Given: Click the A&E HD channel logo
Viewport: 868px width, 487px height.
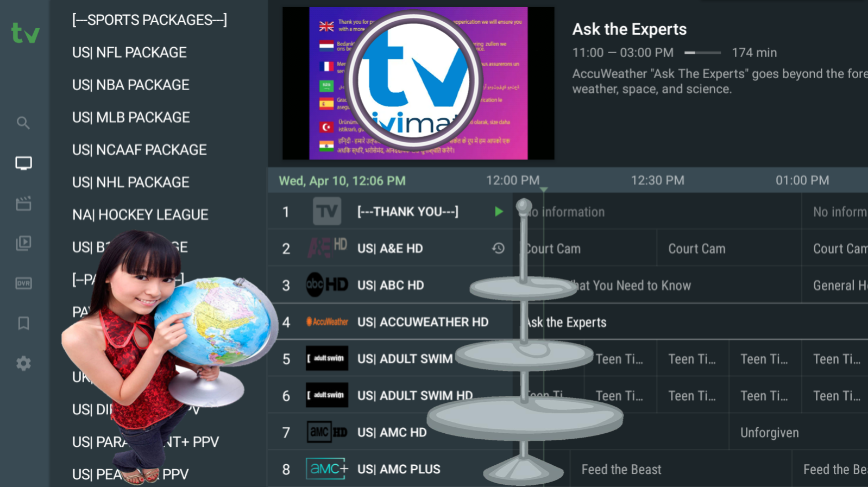Looking at the screenshot, I should pos(327,248).
